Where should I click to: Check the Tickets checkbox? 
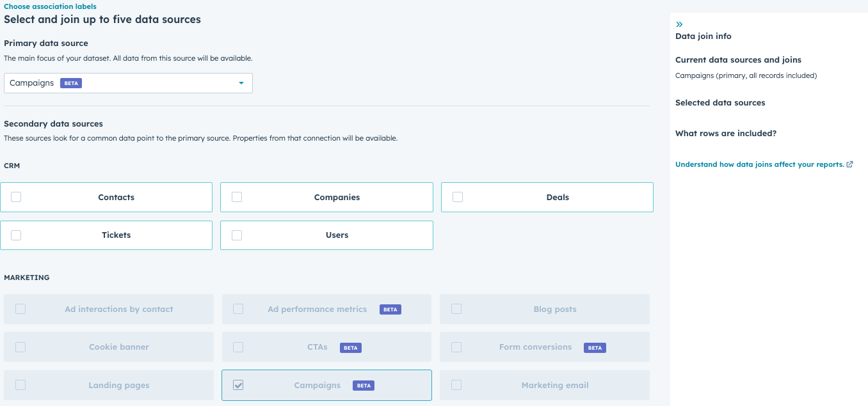pyautogui.click(x=16, y=235)
